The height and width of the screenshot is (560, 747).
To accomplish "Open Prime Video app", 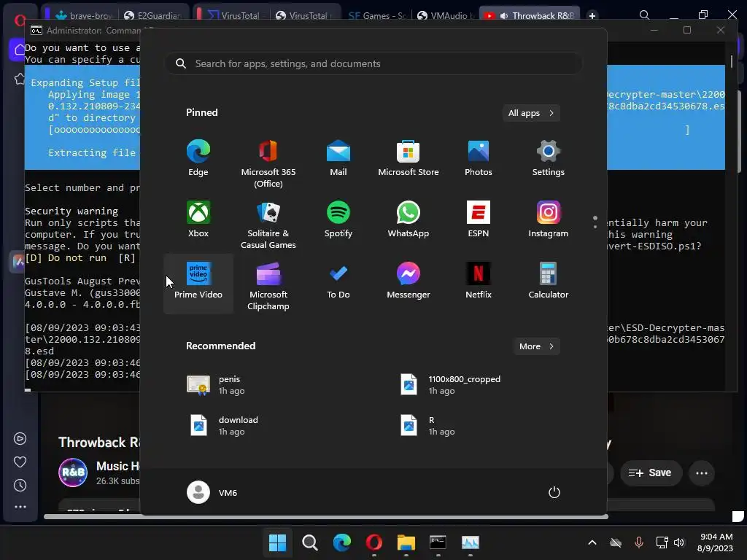I will click(198, 284).
